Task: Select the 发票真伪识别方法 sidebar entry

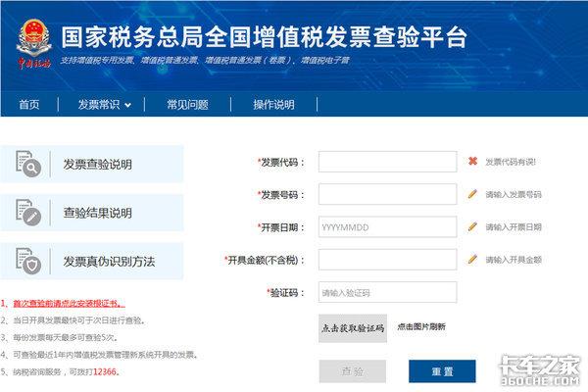Action: pyautogui.click(x=92, y=261)
